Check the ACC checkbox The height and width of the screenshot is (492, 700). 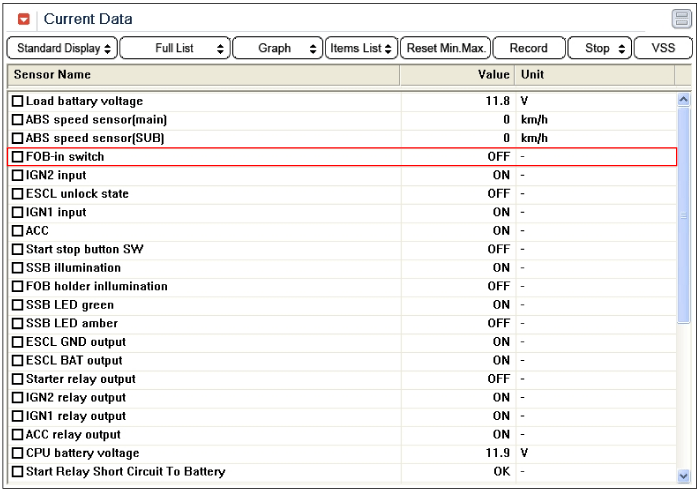tap(17, 231)
